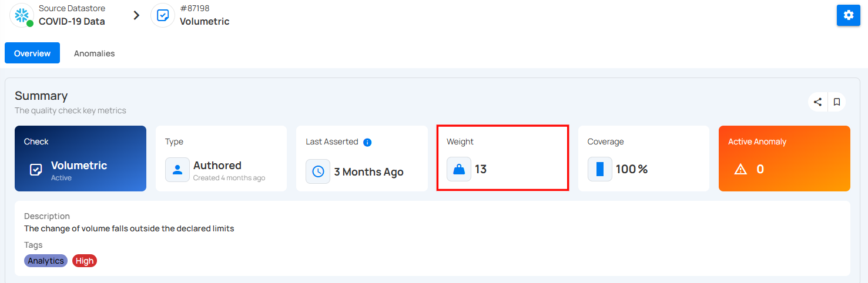The image size is (868, 283).
Task: Click the weight bag icon
Action: point(459,170)
